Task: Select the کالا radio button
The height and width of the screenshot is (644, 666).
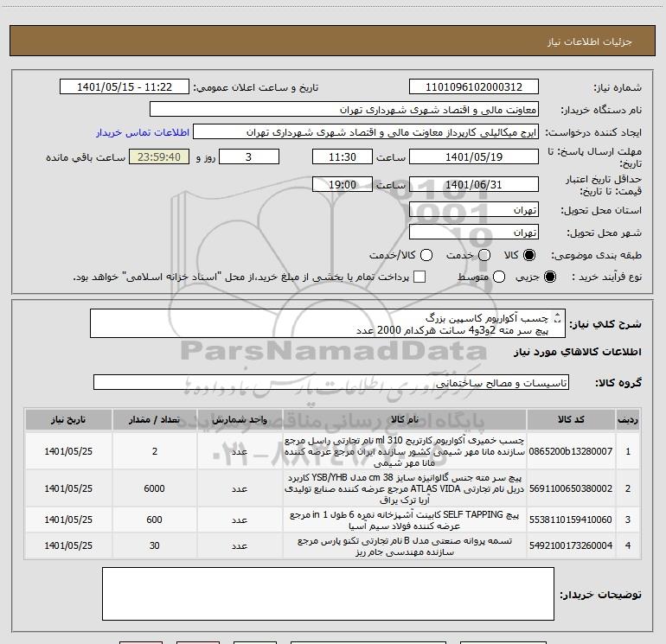Action: click(529, 255)
